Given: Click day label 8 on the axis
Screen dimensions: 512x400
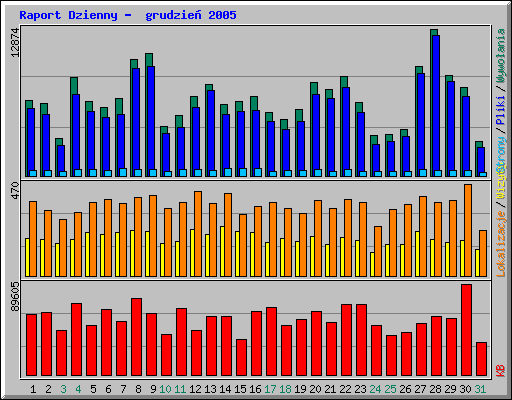Looking at the screenshot, I should click(138, 389).
